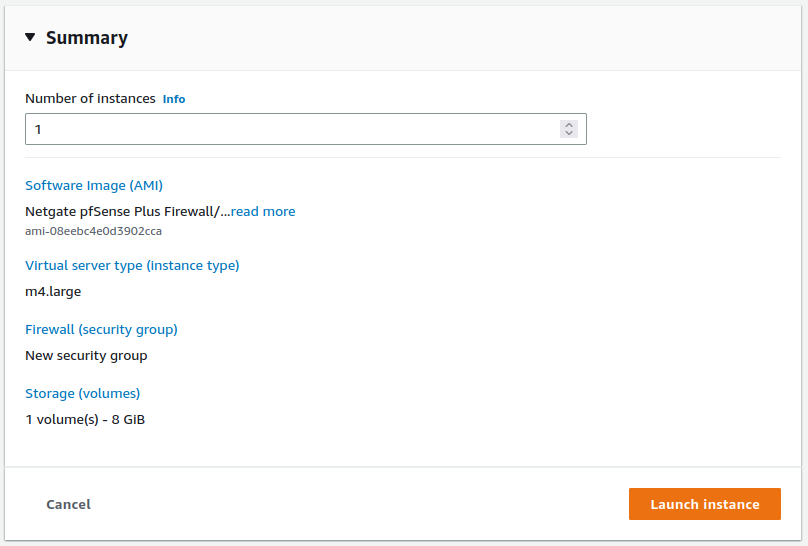Increase instance count with up arrow
This screenshot has width=808, height=546.
tap(569, 124)
